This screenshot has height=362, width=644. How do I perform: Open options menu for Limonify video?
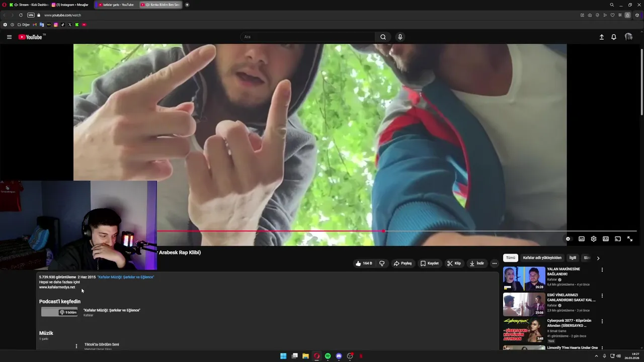(x=602, y=347)
